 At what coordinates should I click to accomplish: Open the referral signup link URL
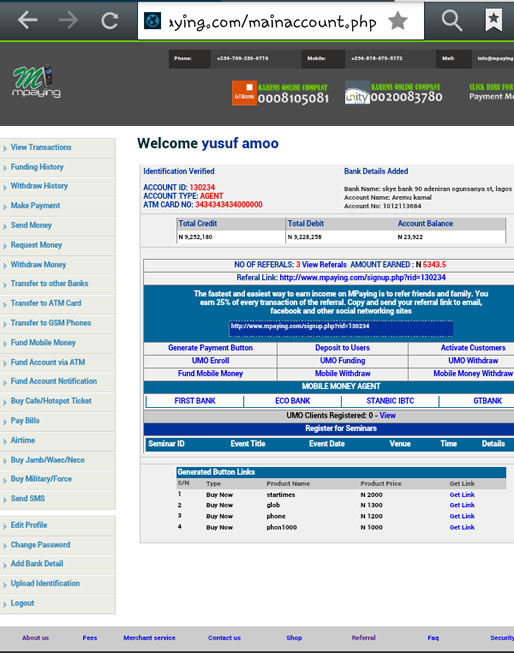click(x=362, y=277)
